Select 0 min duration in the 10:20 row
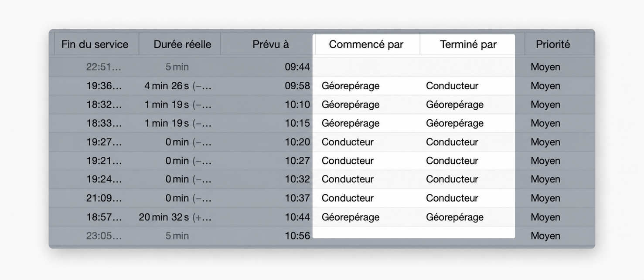Viewport: 644px width, 280px height. [x=188, y=142]
